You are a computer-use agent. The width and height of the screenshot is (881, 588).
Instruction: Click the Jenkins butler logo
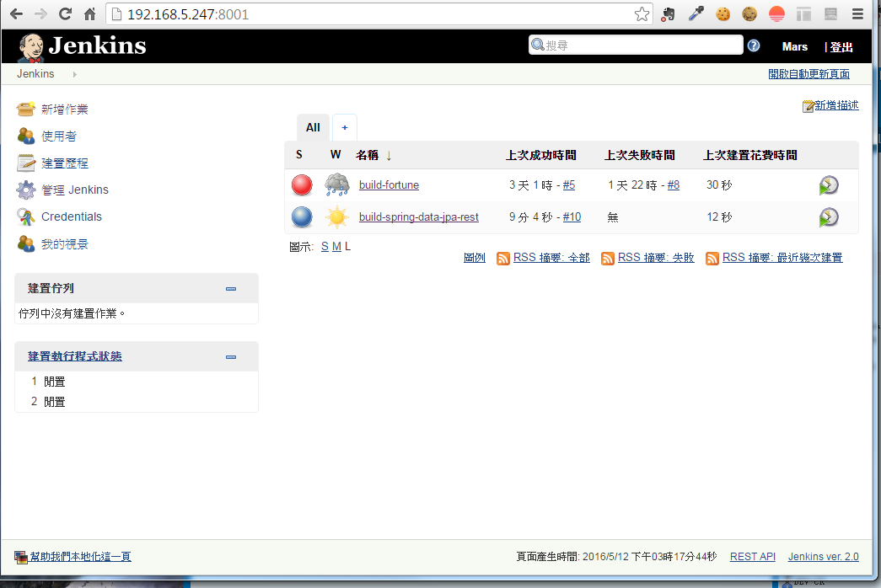click(x=30, y=47)
